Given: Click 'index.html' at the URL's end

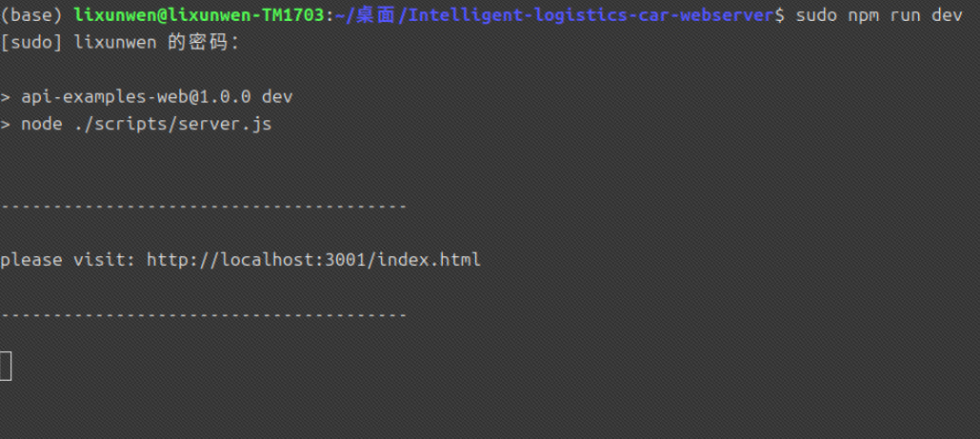Looking at the screenshot, I should pyautogui.click(x=430, y=260).
